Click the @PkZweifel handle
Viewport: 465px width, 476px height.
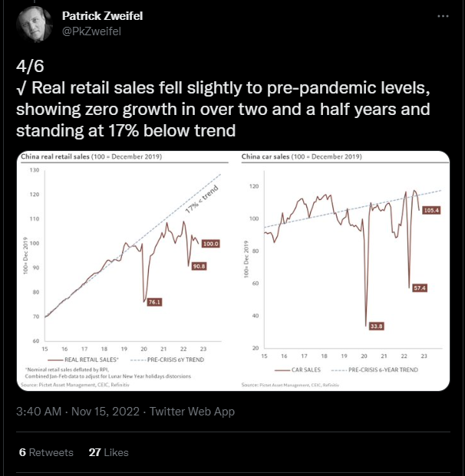(91, 31)
